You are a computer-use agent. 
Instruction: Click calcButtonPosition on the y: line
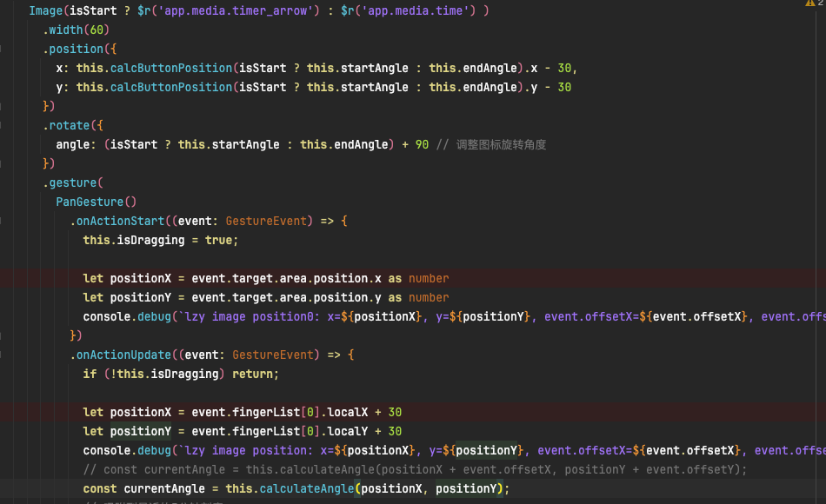click(x=171, y=87)
